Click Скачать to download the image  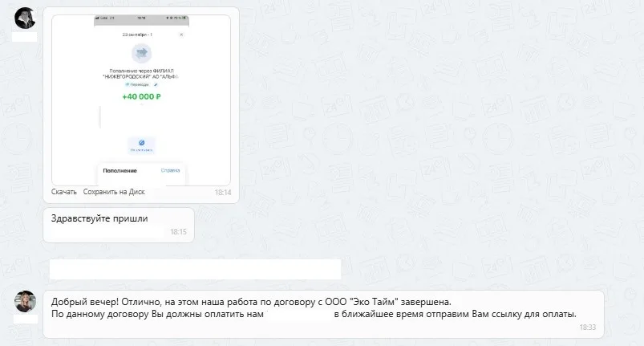(x=63, y=192)
